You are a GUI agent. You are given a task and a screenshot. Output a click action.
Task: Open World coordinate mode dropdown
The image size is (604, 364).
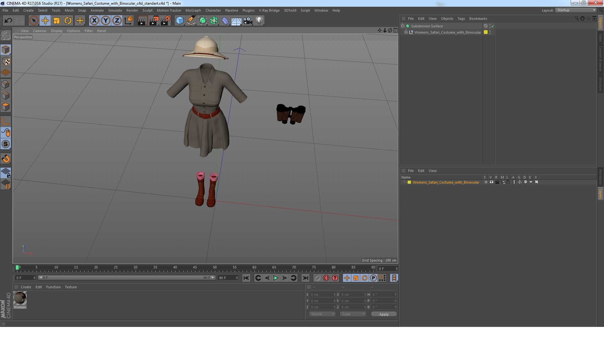pyautogui.click(x=322, y=314)
